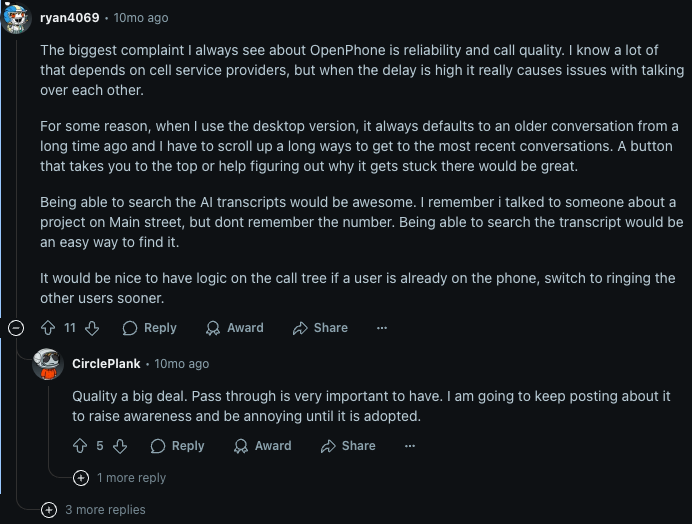692x524 pixels.
Task: Reply to ryan4069's comment
Action: 149,328
